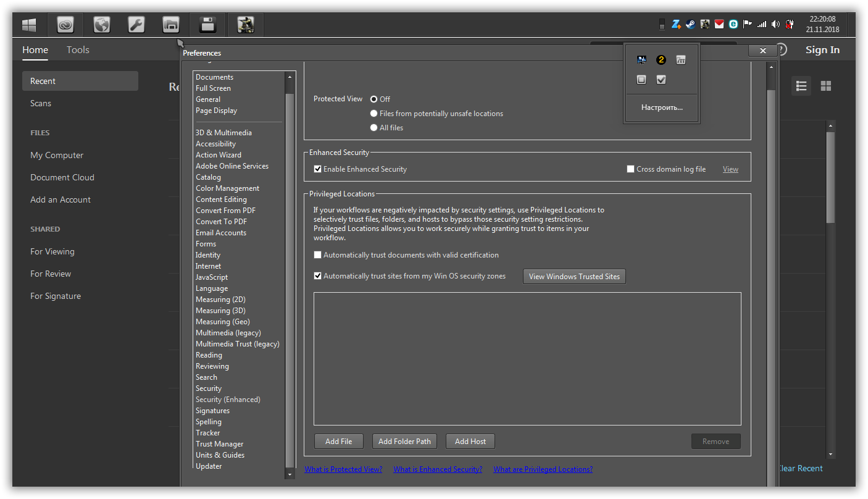Click the blue Z tray icon
The width and height of the screenshot is (868, 499).
point(677,25)
